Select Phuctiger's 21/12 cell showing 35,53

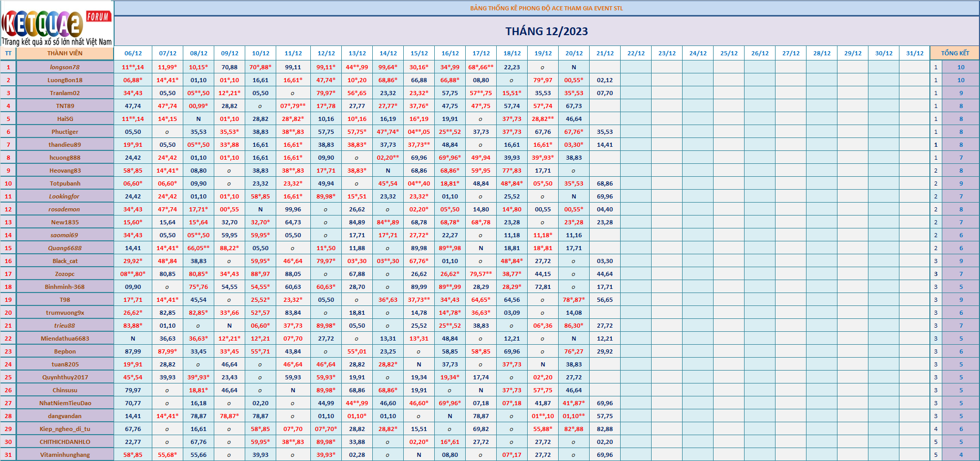coord(605,132)
